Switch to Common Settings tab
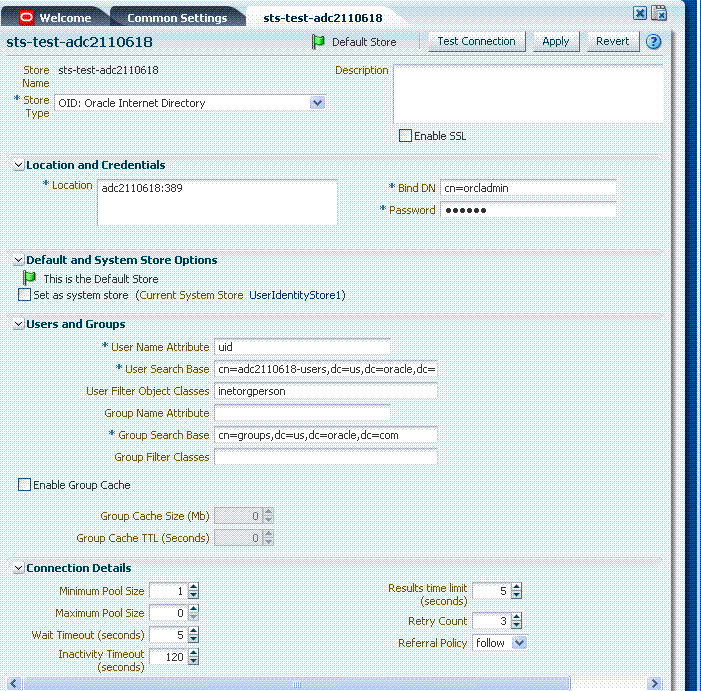Screen dimensions: 701x691 177,17
